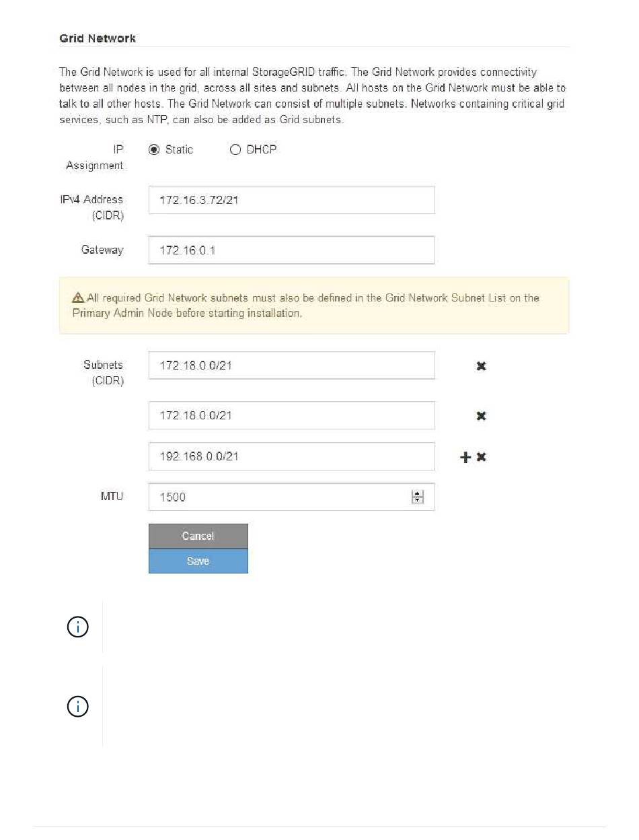
Task: Click the Grid Network section heading
Action: (x=98, y=38)
